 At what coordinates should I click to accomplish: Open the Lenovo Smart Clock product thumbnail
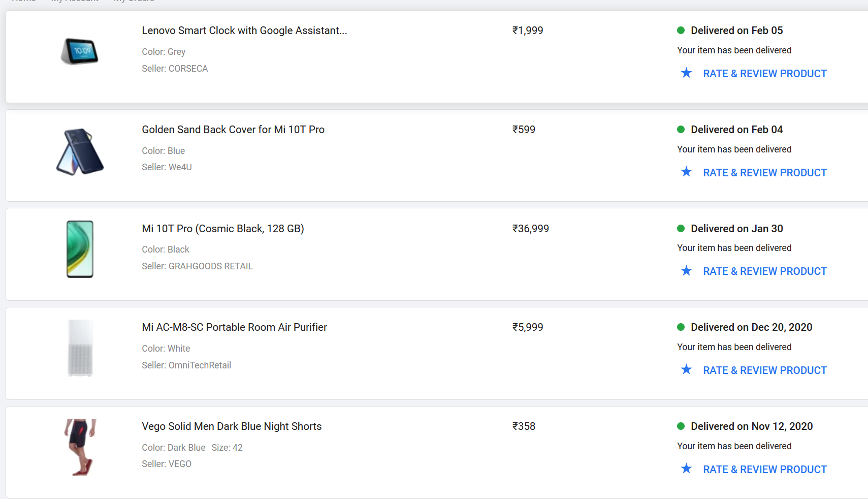80,51
